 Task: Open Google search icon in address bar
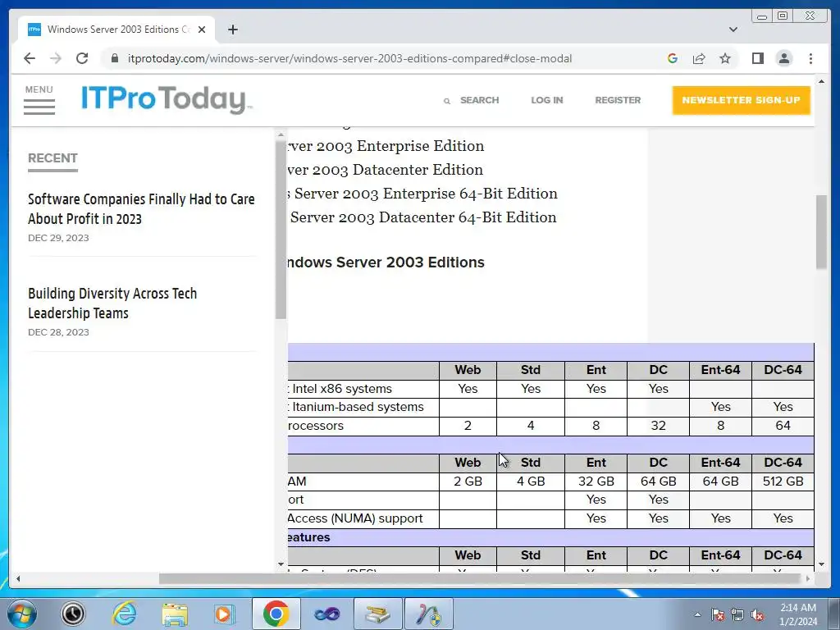673,58
